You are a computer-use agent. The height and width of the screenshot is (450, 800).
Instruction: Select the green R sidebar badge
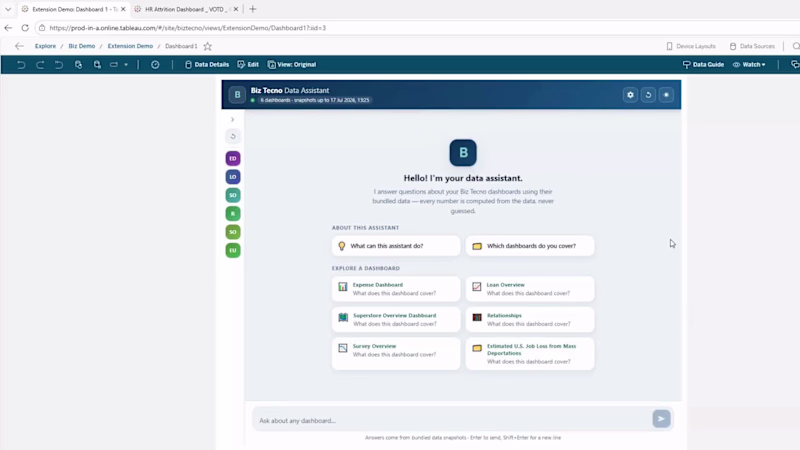click(x=233, y=214)
